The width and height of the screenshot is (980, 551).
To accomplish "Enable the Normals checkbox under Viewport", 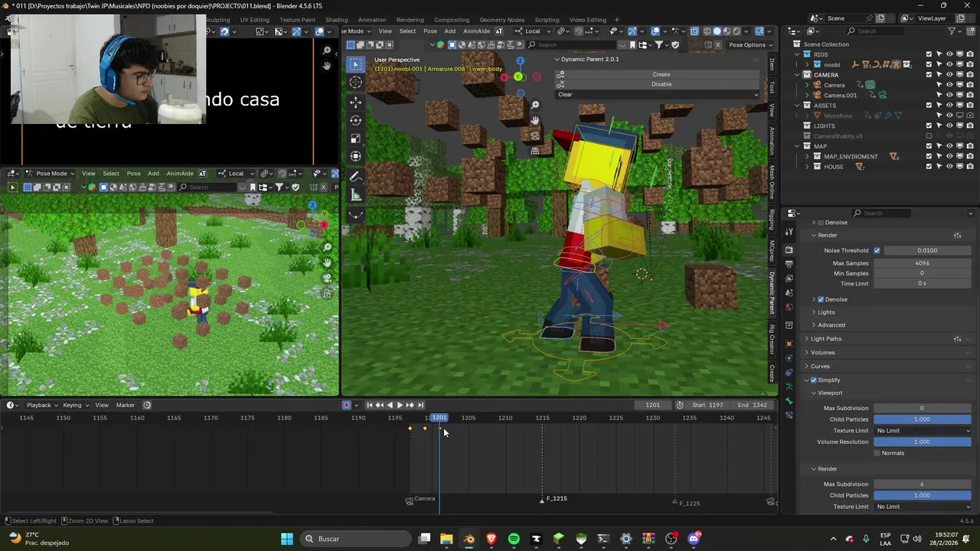I will point(877,453).
